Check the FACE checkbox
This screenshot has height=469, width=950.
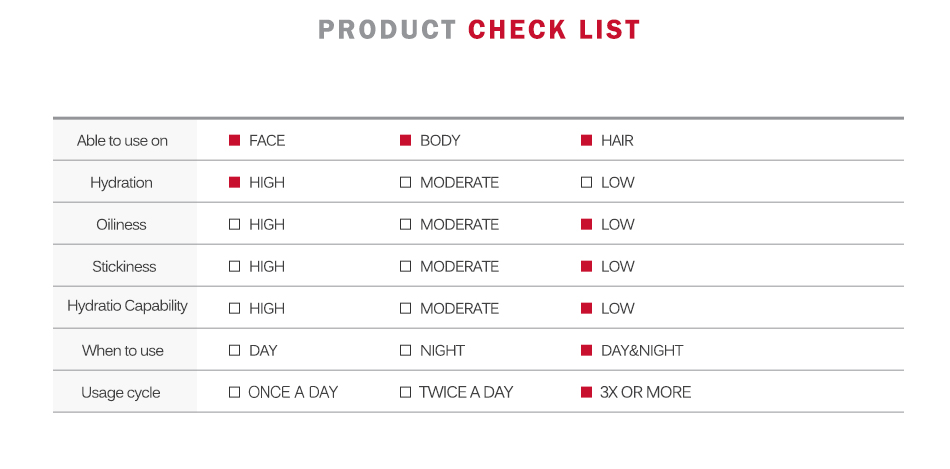[235, 141]
